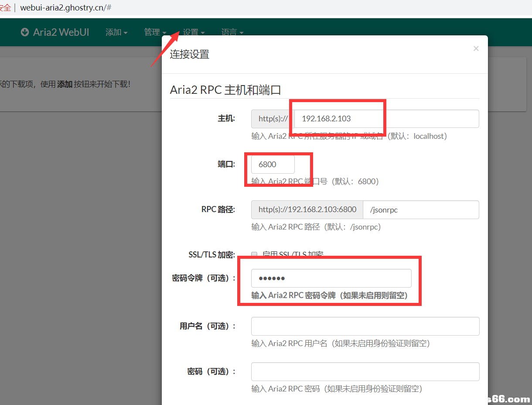Click the http(s):// prefix beside the host field
The image size is (532, 405).
coord(273,119)
